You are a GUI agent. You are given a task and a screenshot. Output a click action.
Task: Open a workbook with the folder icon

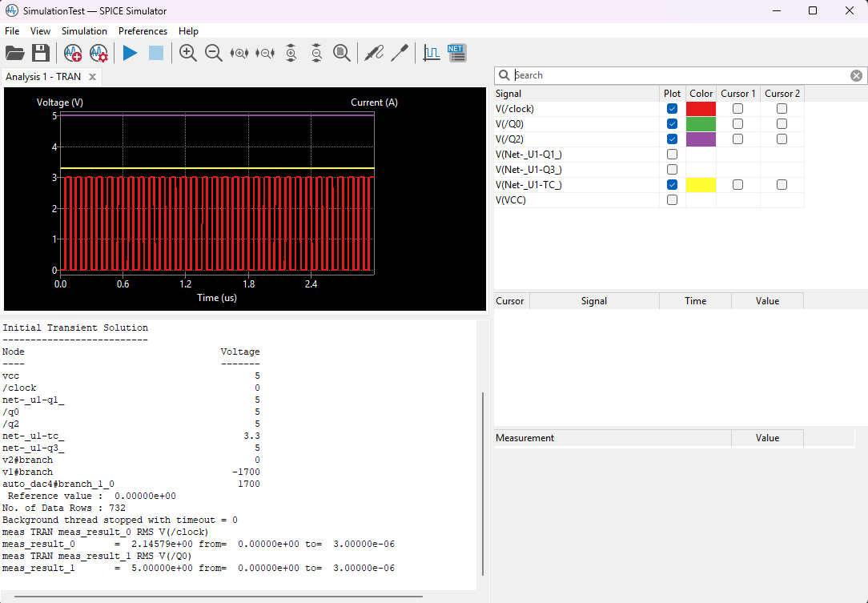tap(14, 53)
